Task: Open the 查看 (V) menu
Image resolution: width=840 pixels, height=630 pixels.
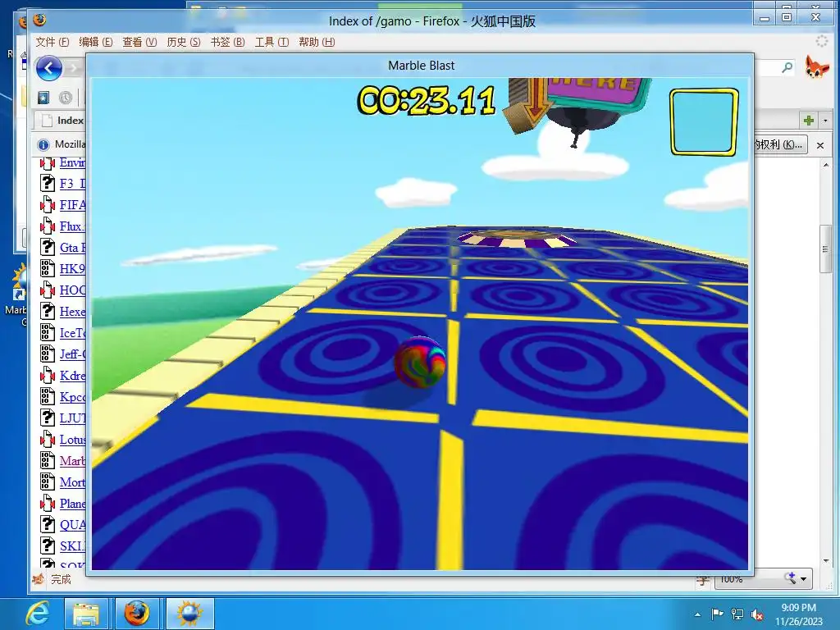Action: click(x=139, y=42)
